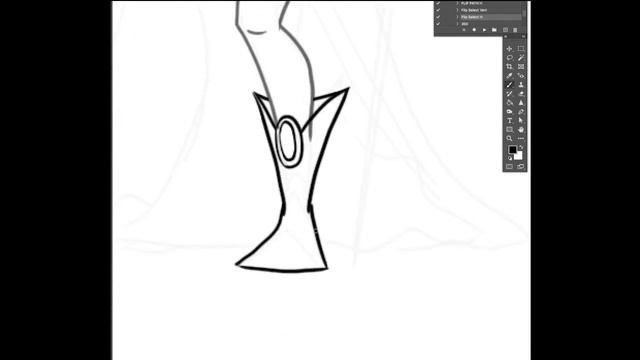Select the Eraser tool
The image size is (640, 360).
click(x=521, y=93)
